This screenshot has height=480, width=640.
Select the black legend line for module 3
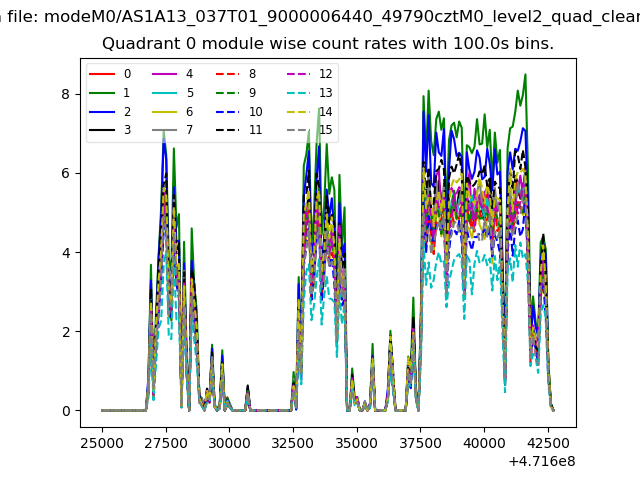pyautogui.click(x=102, y=130)
